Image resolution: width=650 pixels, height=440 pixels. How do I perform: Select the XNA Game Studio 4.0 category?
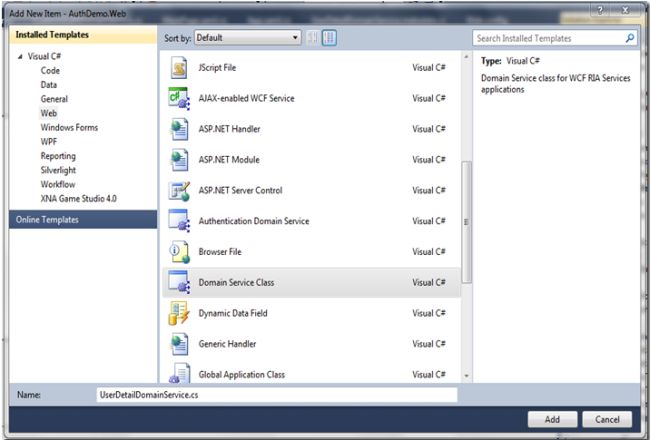click(78, 198)
